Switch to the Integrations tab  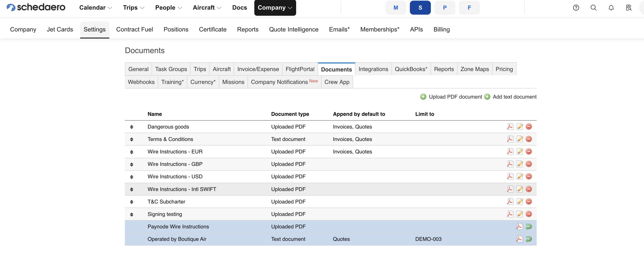373,69
